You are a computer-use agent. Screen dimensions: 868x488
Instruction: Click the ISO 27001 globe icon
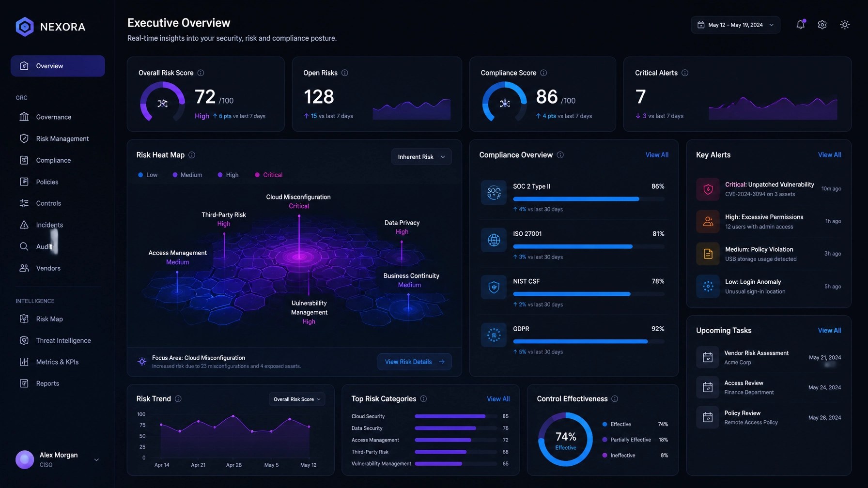pos(494,240)
